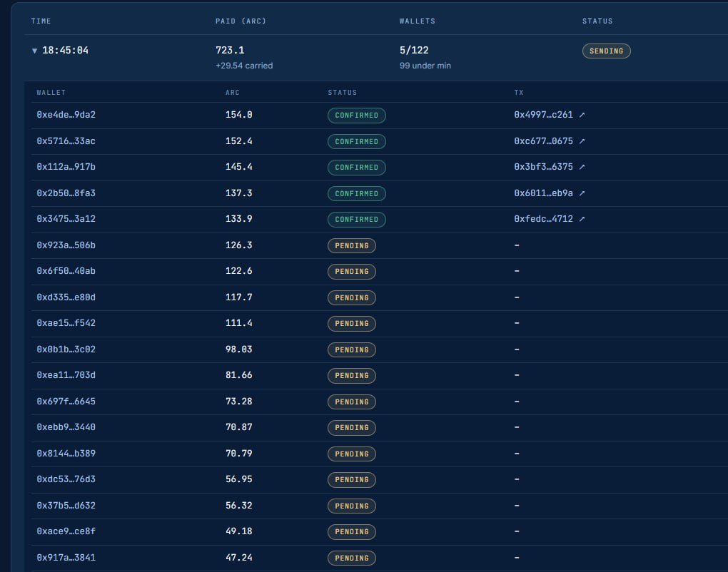Select wallet address 0x37b5…d632
Screen dimensions: 728x572
tap(66, 506)
